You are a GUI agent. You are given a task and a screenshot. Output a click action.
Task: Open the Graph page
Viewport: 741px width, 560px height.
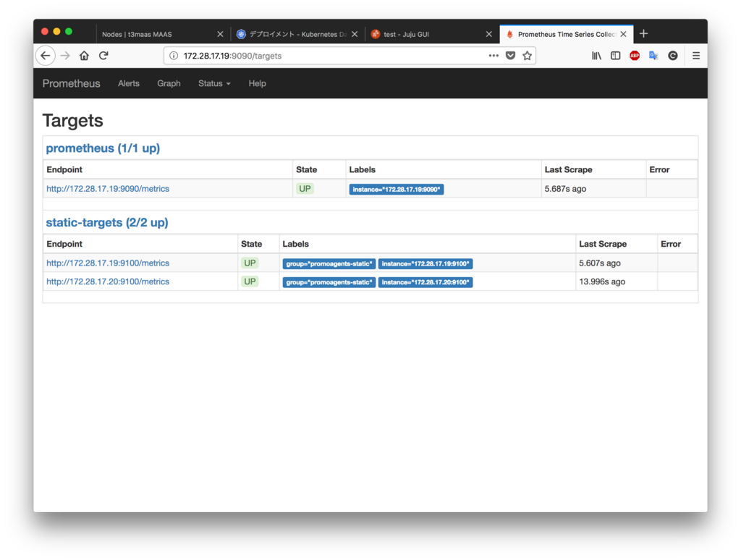tap(169, 84)
